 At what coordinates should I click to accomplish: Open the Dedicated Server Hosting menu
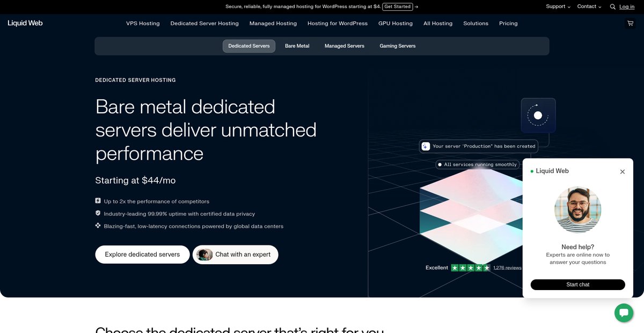coord(204,24)
